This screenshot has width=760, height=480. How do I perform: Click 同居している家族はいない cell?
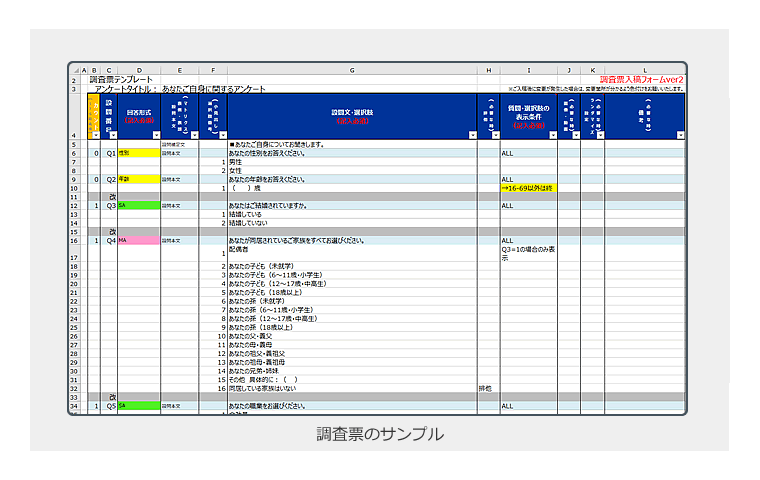pos(352,388)
